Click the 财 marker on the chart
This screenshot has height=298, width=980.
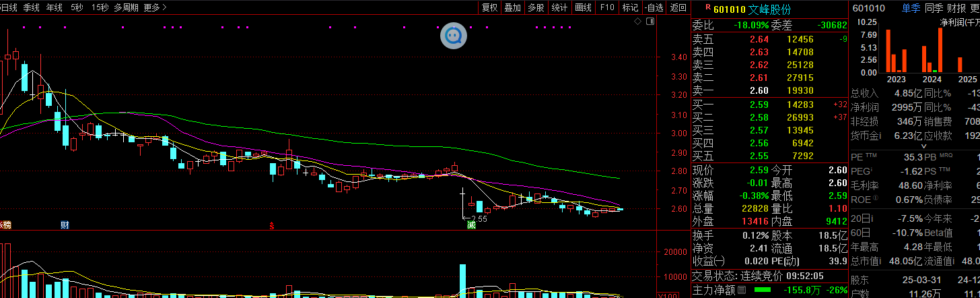coord(65,225)
